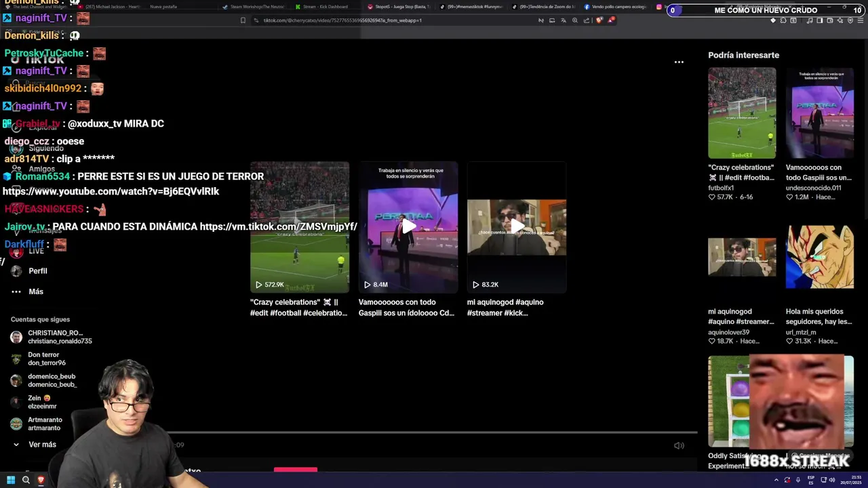Click the ESP language indicator in the taskbar
Viewport: 868px width, 488px height.
point(810,480)
